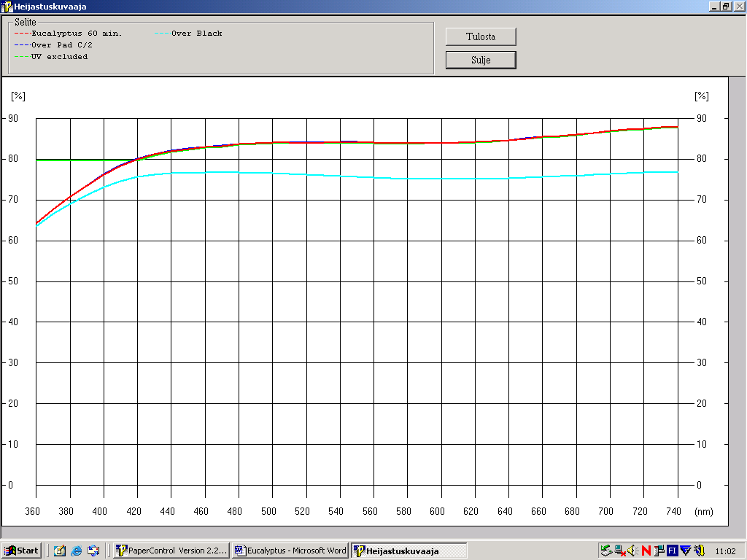Click the blue triangle antivirus tray icon

coord(686,551)
